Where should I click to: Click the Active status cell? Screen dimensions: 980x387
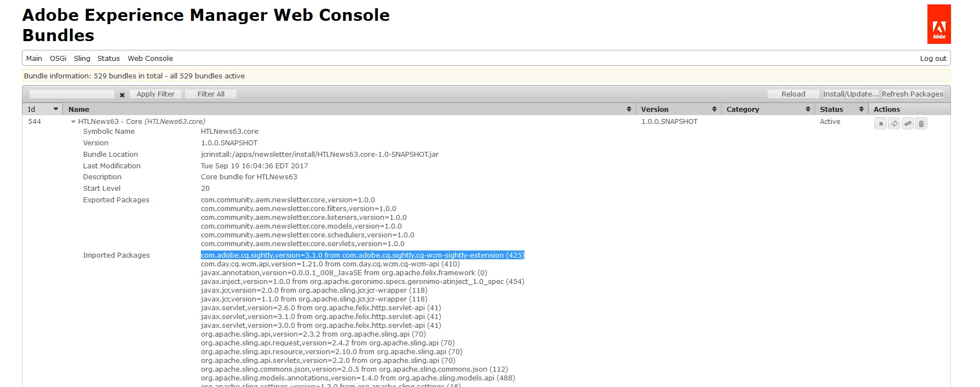pyautogui.click(x=830, y=122)
